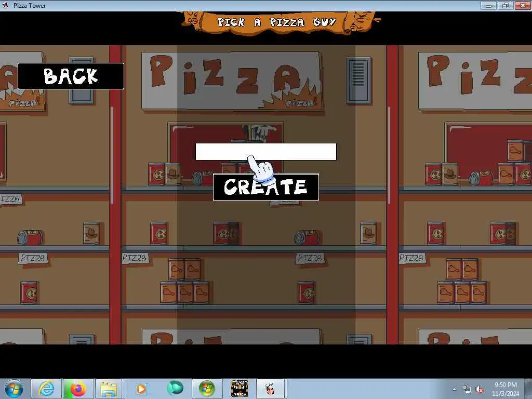Show hidden tray icons arrow
The width and height of the screenshot is (532, 399).
pyautogui.click(x=454, y=389)
